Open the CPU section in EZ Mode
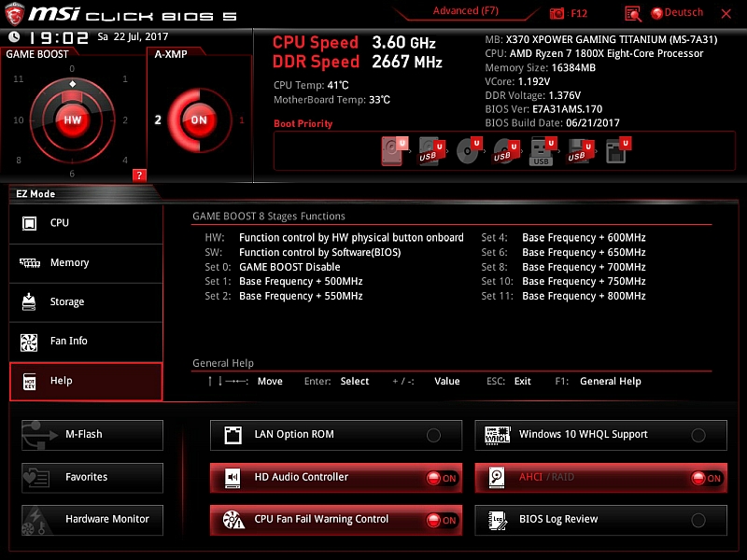The width and height of the screenshot is (747, 560). [x=86, y=224]
